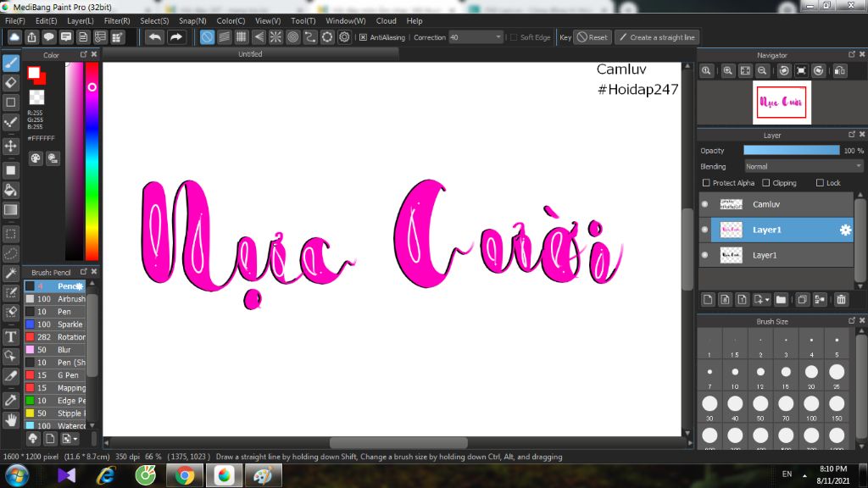868x488 pixels.
Task: Turn snap off icon
Action: click(207, 37)
